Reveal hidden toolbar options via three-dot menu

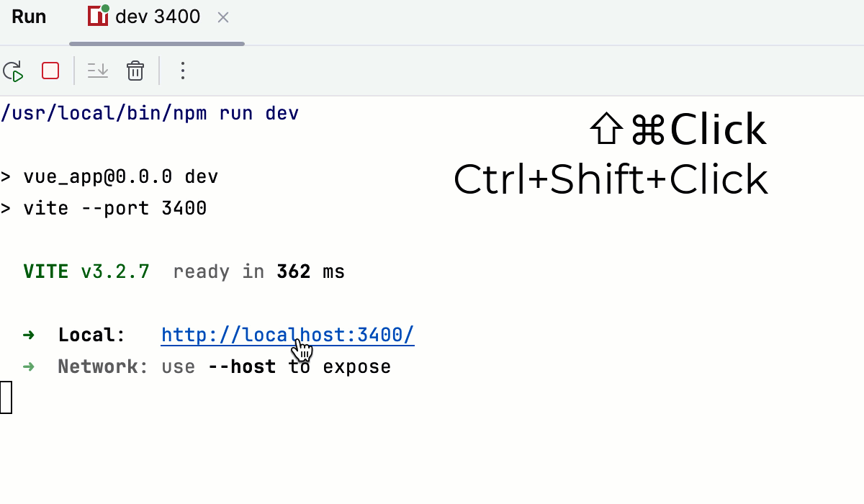point(182,71)
